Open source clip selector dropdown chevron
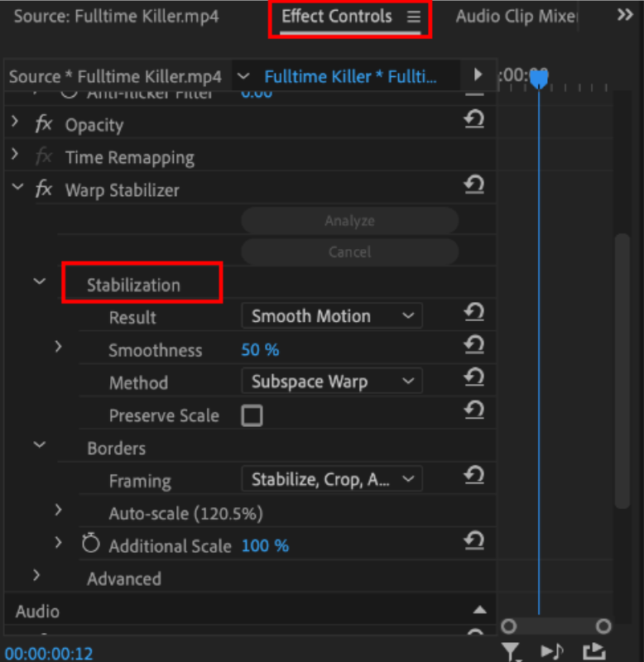 [243, 76]
